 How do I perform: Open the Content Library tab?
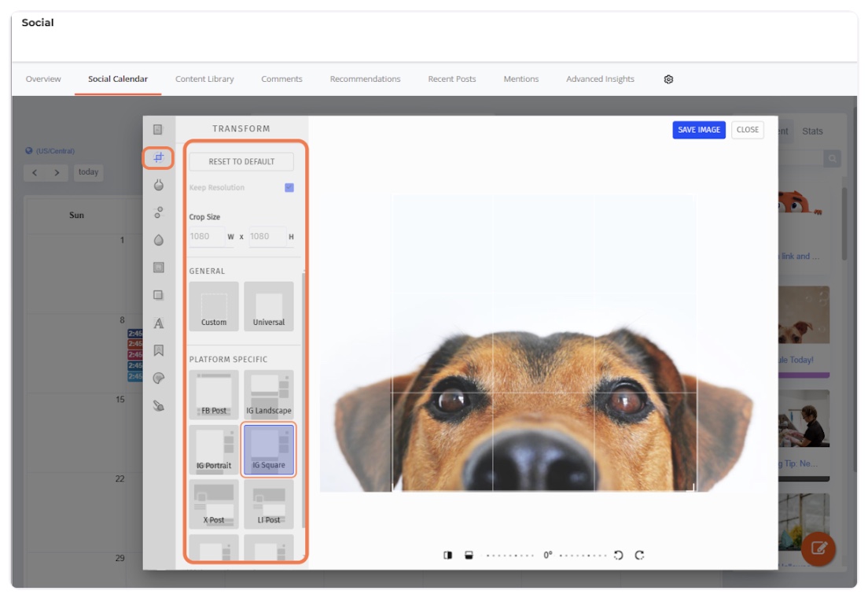click(x=204, y=79)
